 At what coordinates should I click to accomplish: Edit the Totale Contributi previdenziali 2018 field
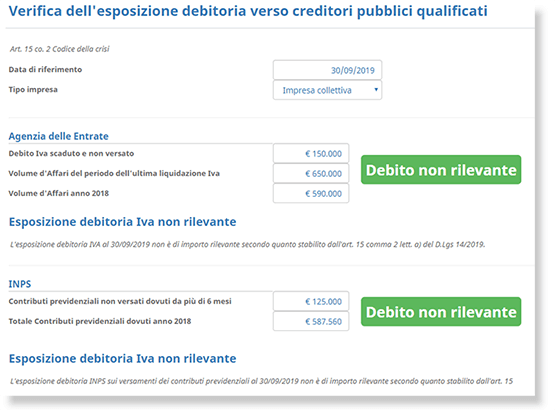pos(311,321)
